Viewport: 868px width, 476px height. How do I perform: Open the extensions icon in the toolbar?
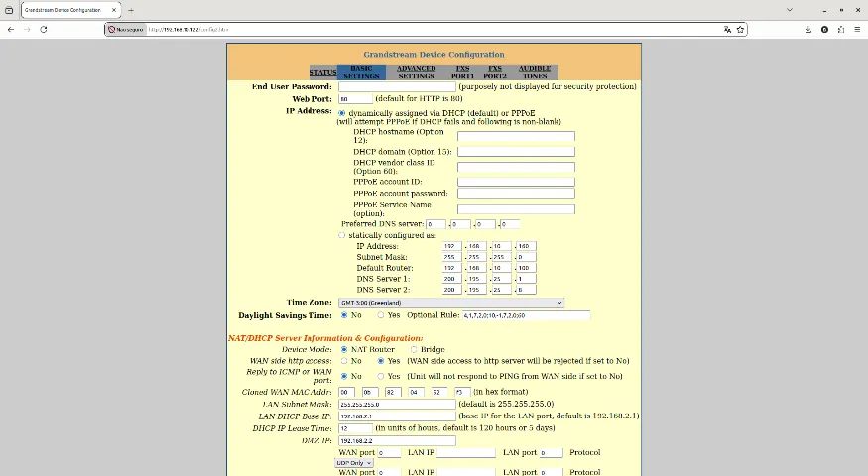[841, 30]
